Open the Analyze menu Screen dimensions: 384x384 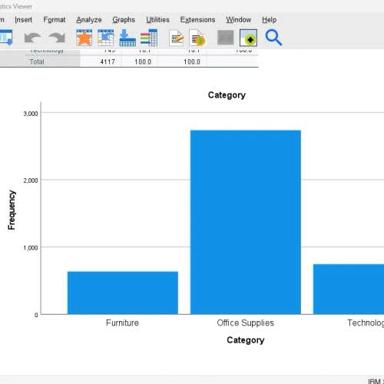(89, 20)
